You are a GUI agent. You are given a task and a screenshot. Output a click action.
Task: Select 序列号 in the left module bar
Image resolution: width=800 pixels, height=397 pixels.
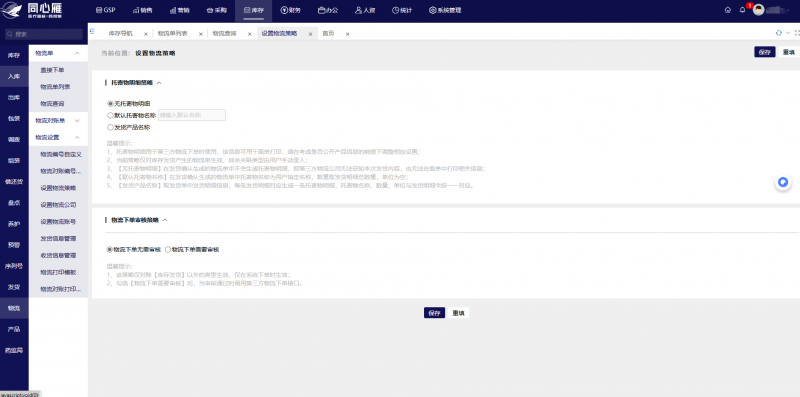14,266
